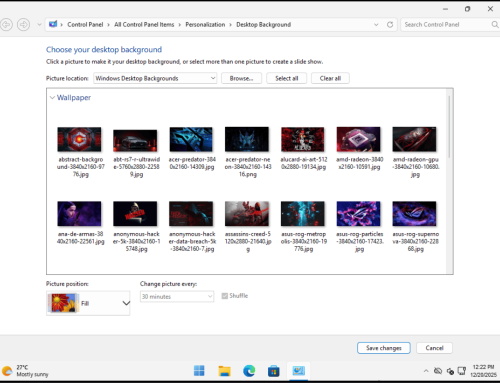This screenshot has height=383, width=500.
Task: Click the Control Panel icon in address bar
Action: (53, 24)
